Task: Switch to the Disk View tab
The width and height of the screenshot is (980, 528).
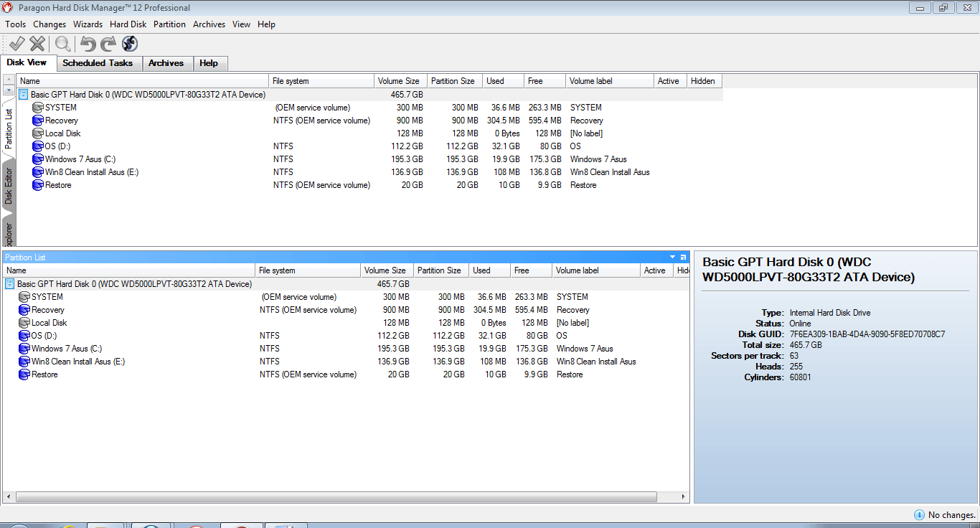Action: [x=27, y=62]
